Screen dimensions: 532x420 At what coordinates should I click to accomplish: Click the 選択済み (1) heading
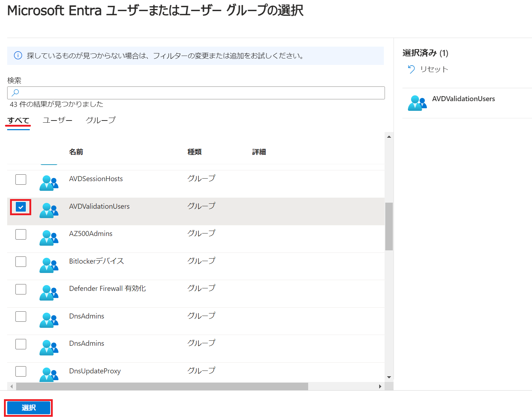click(425, 53)
